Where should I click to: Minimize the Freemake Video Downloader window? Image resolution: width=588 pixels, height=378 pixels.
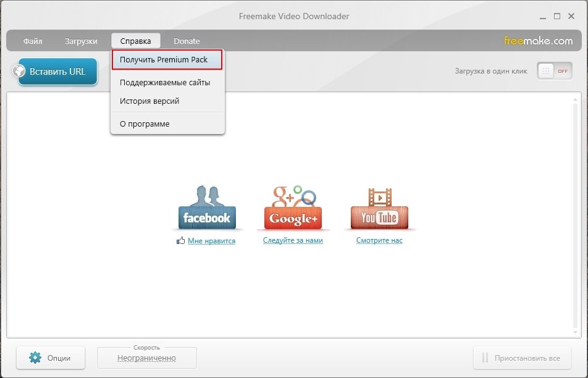pyautogui.click(x=543, y=17)
